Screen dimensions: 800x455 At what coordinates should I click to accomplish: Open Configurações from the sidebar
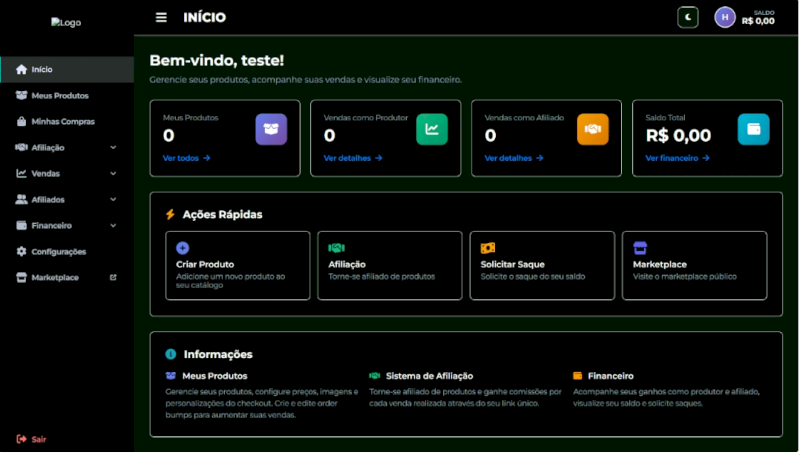(58, 252)
